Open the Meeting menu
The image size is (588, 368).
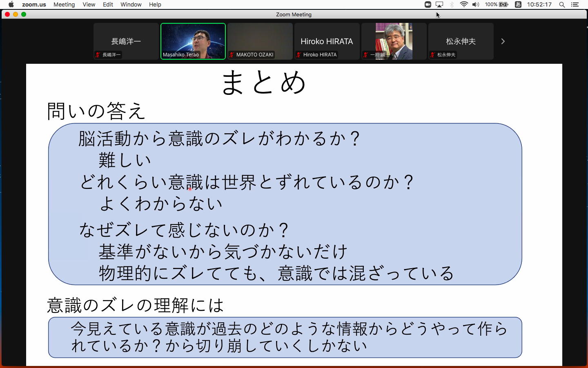(64, 4)
